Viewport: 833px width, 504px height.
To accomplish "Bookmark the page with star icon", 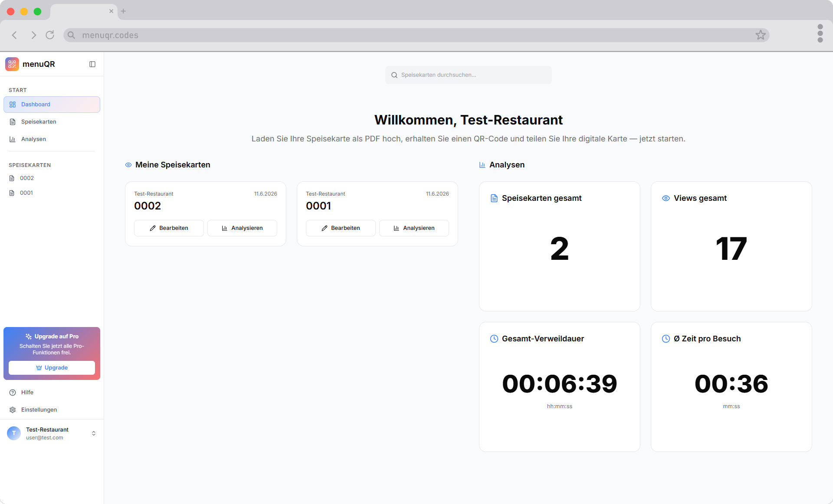I will point(761,35).
